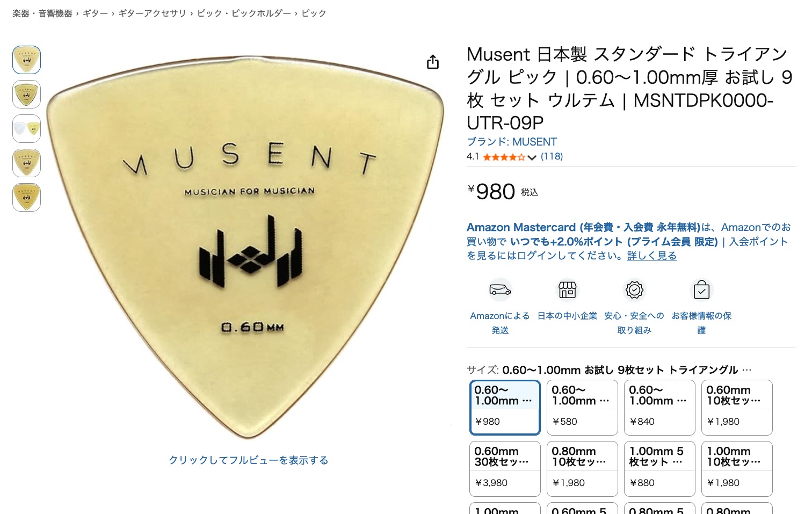The image size is (812, 514).
Task: Click the customer information protection bag icon
Action: coord(701,291)
